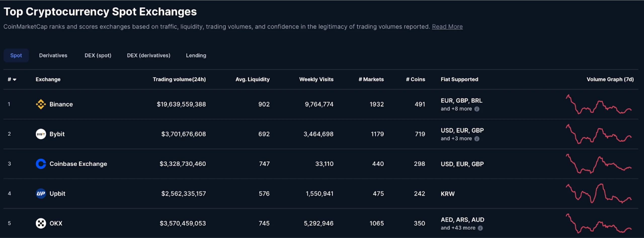Click the Top Cryptocurrency Spot Exchanges heading
Viewport: 644px width, 238px height.
click(100, 12)
